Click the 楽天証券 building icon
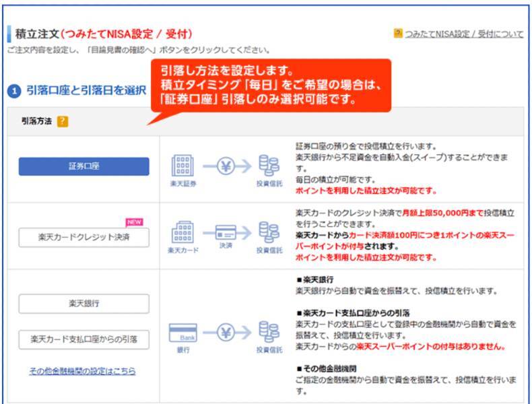The height and width of the screenshot is (404, 532). 183,165
